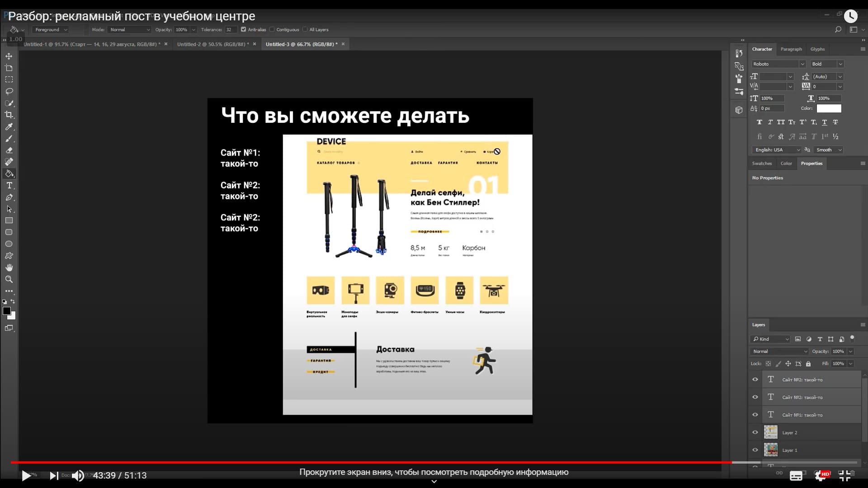Screen dimensions: 868x488
Task: Select the Rounded Rectangle tool
Action: coord(9,232)
